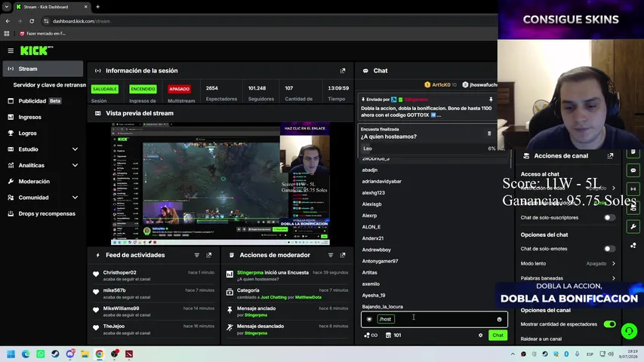The width and height of the screenshot is (644, 362).
Task: Switch to Stream - Kick Dashboard tab
Action: (51, 7)
